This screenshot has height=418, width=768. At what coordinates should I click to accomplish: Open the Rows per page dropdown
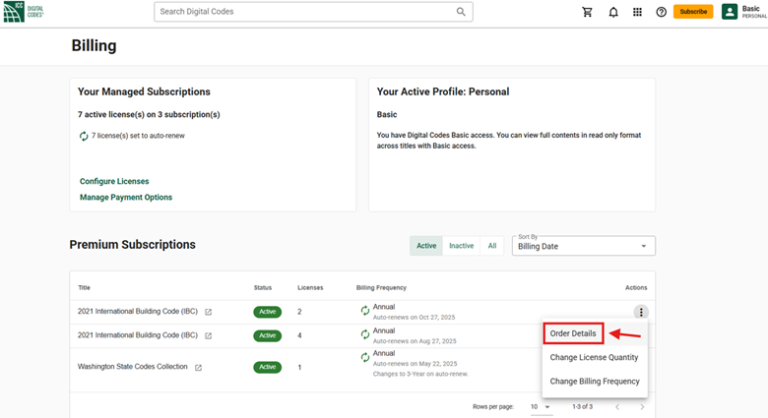tap(541, 407)
